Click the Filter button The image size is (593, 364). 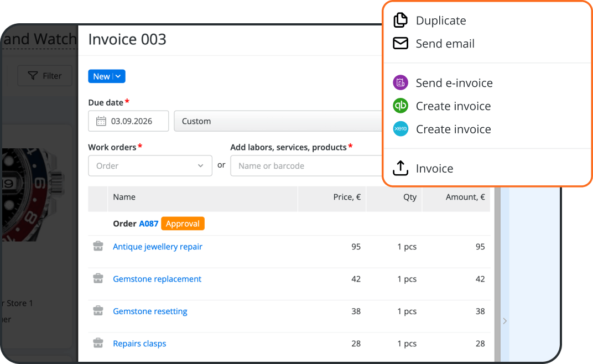(45, 76)
